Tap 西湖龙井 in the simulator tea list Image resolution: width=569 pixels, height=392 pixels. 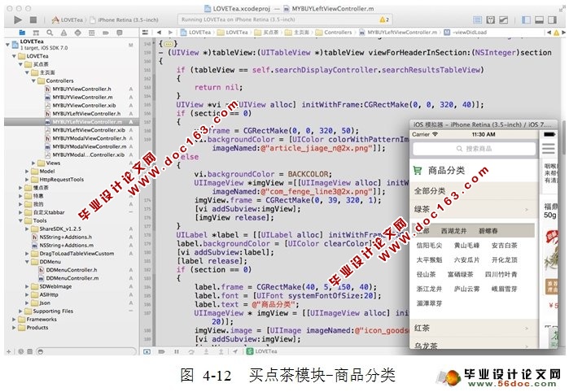(x=454, y=231)
